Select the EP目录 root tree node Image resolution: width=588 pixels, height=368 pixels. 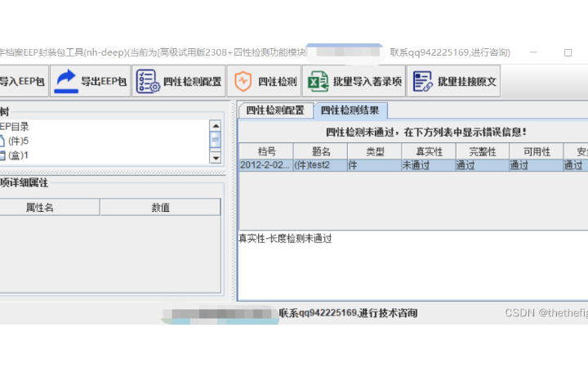(x=14, y=127)
